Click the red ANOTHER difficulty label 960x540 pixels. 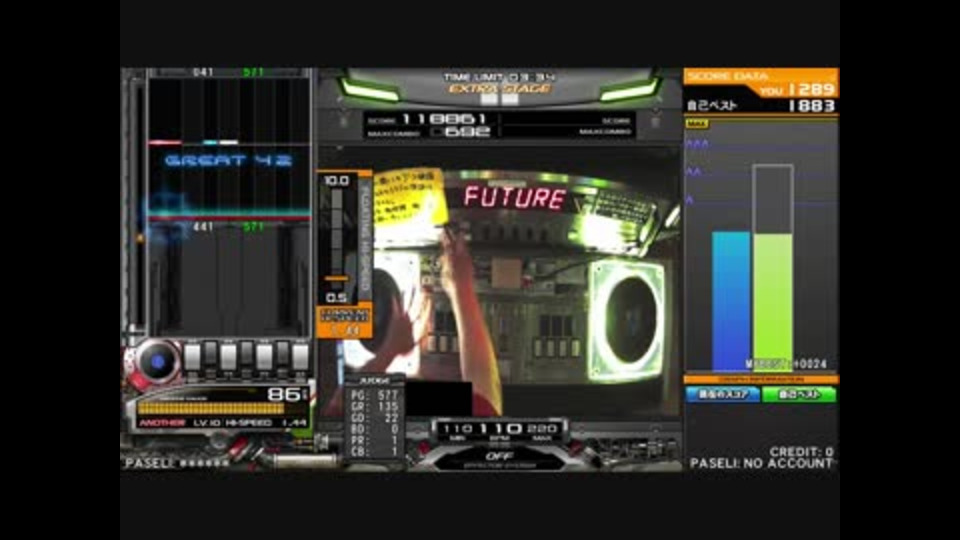162,423
